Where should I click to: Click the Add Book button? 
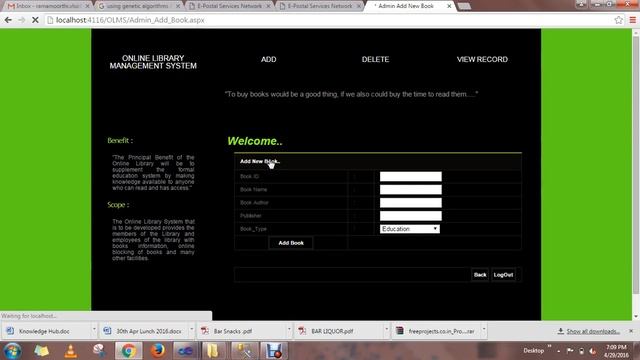pos(291,243)
